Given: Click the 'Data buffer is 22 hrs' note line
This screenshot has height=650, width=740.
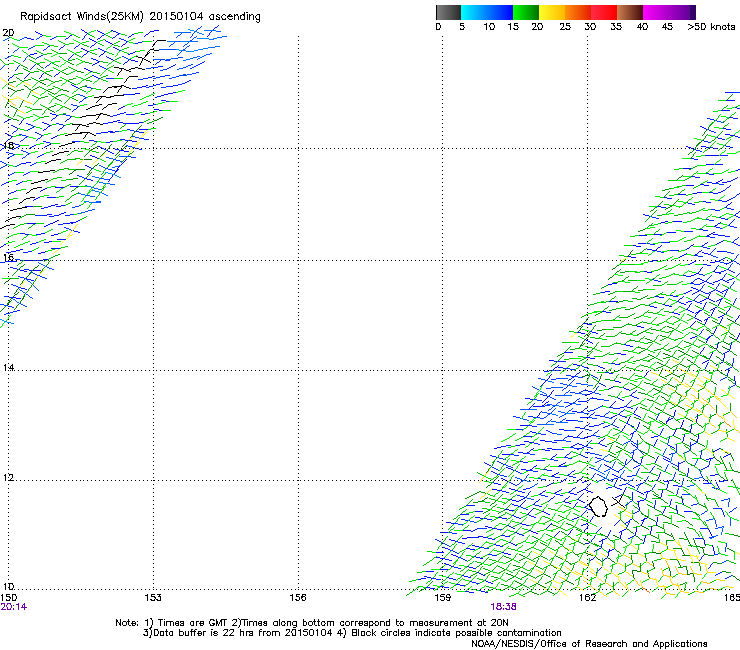Looking at the screenshot, I should 352,633.
